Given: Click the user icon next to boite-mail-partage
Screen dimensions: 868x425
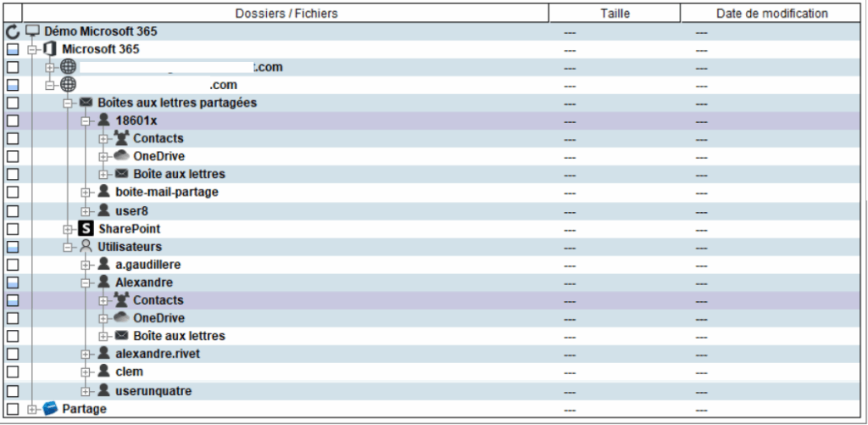Looking at the screenshot, I should 103,191.
